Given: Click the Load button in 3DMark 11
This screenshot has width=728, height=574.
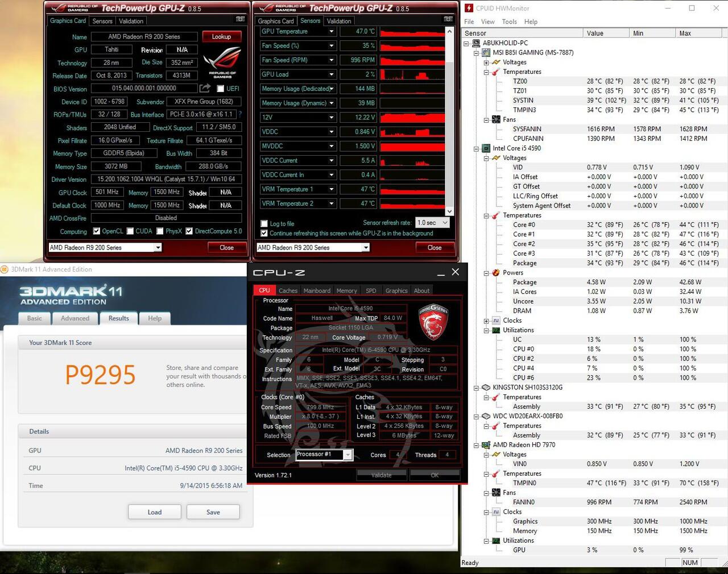Looking at the screenshot, I should [x=155, y=512].
